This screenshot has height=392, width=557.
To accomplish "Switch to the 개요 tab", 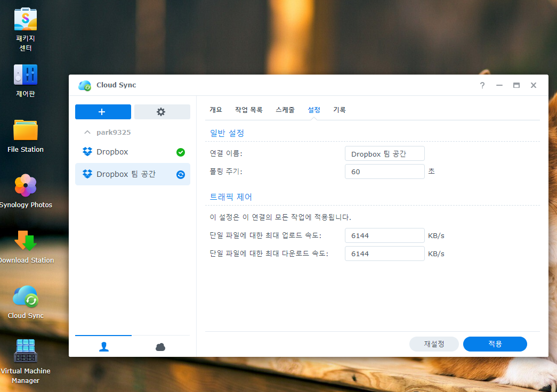I will (x=216, y=110).
